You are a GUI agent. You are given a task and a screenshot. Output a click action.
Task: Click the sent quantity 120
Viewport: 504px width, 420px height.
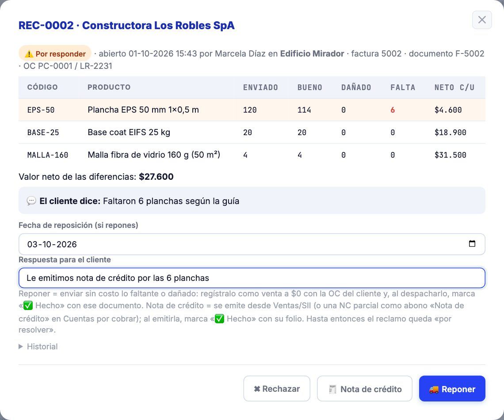pos(250,110)
